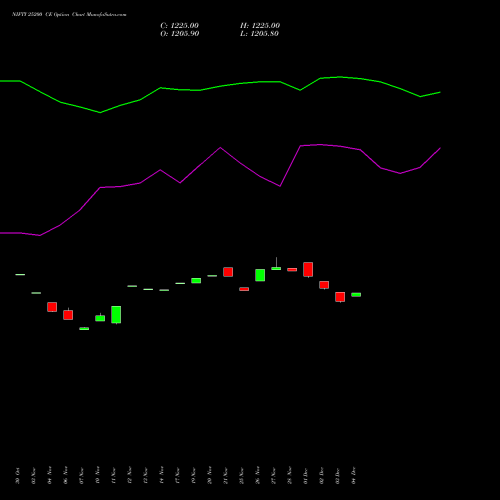Screen dimensions: 500x500
Task: Click the 11 Nov date label
Action: click(114, 476)
